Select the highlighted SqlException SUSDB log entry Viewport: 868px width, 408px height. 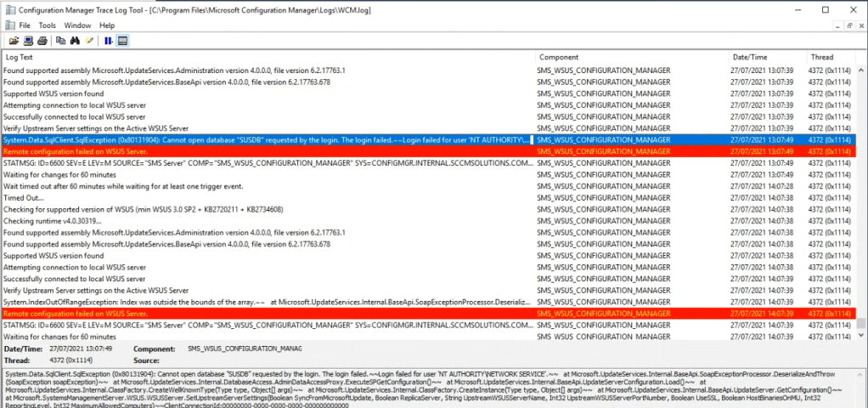click(268, 139)
